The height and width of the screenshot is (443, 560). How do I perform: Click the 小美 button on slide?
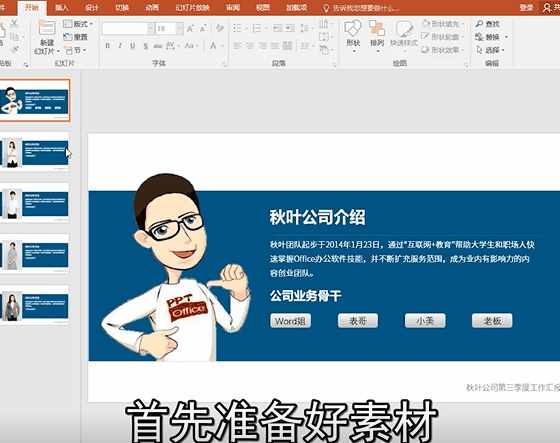[x=425, y=321]
